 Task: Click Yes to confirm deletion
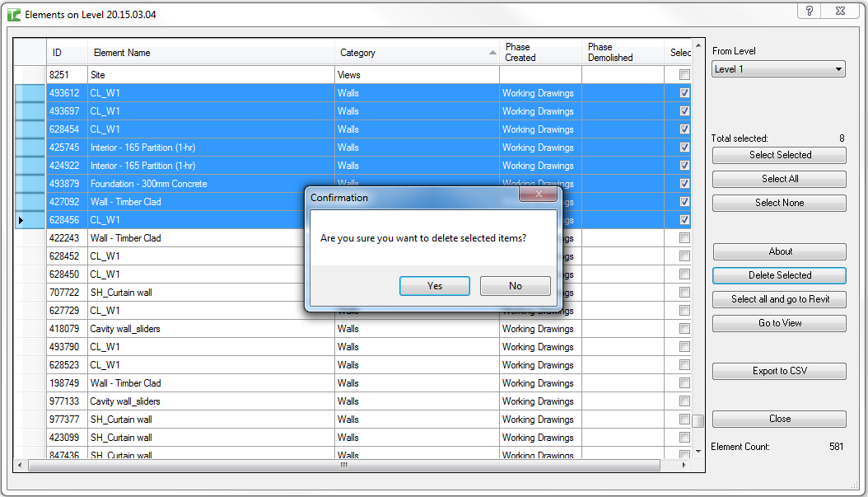pyautogui.click(x=434, y=286)
